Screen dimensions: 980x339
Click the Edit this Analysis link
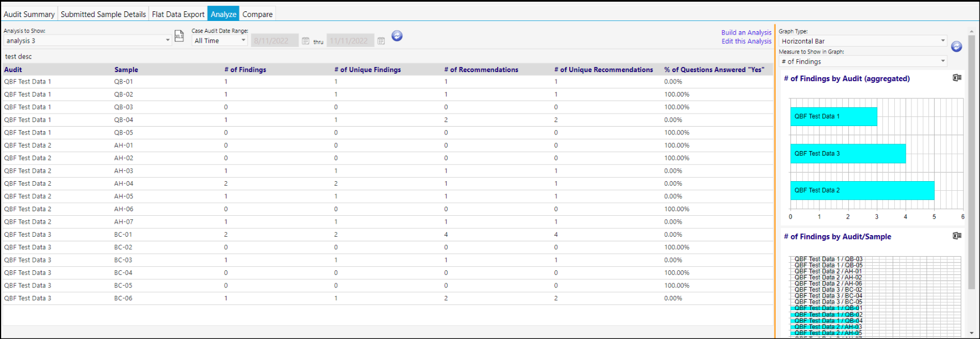[x=746, y=41]
